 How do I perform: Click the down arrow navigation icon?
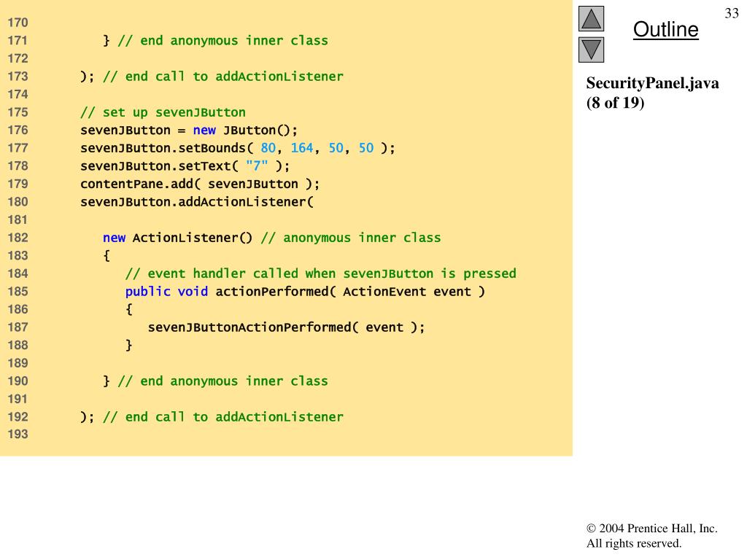pos(591,50)
